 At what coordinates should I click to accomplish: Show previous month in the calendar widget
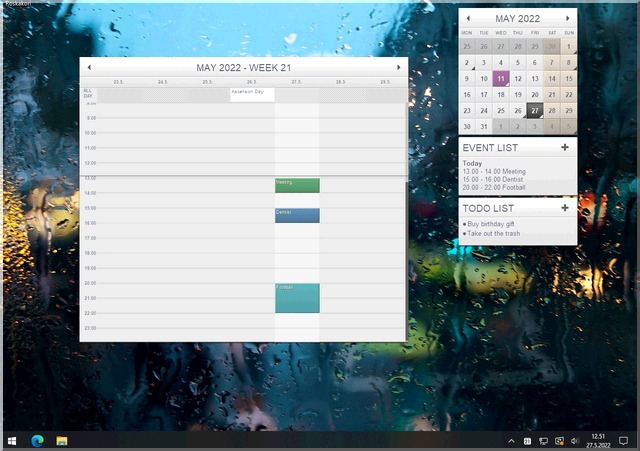pos(468,18)
